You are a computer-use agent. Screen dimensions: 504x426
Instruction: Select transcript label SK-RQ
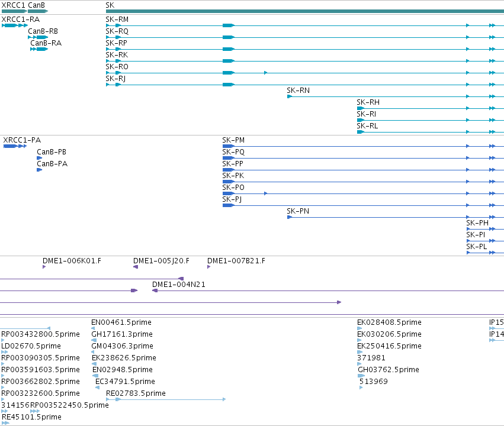[117, 31]
